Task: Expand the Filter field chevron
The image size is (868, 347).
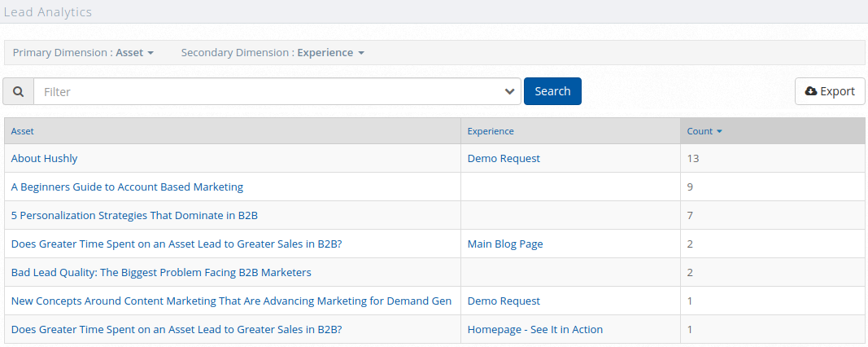Action: (510, 91)
